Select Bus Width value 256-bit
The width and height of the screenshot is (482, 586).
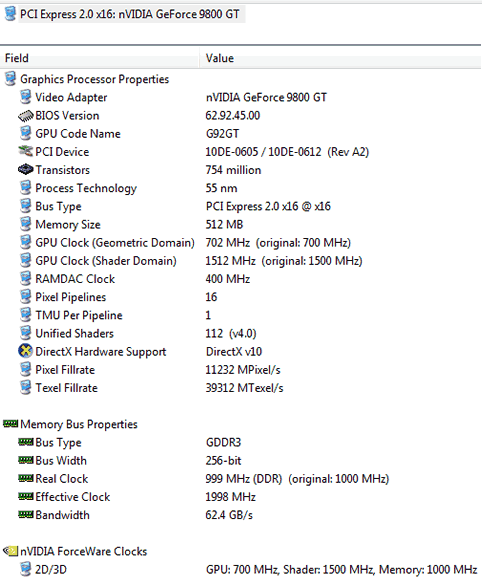223,460
